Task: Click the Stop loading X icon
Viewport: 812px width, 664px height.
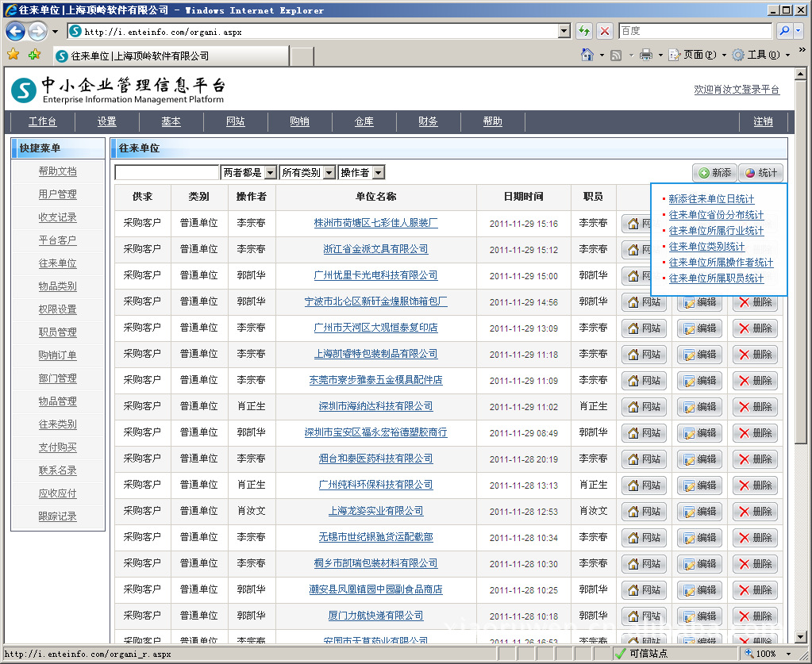Action: 605,31
